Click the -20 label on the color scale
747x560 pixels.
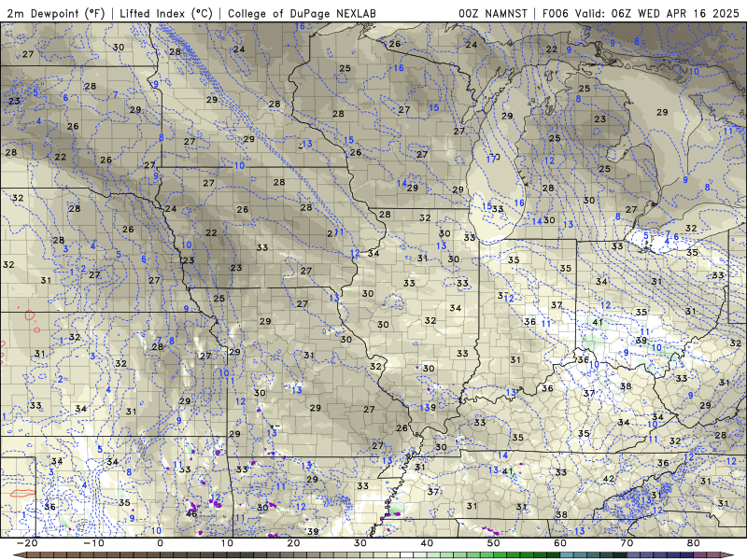26,543
